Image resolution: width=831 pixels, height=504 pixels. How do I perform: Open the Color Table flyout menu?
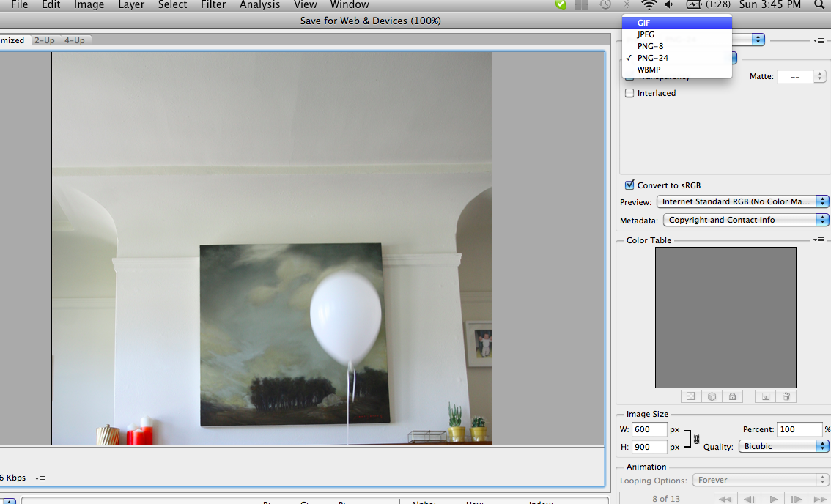(x=819, y=240)
